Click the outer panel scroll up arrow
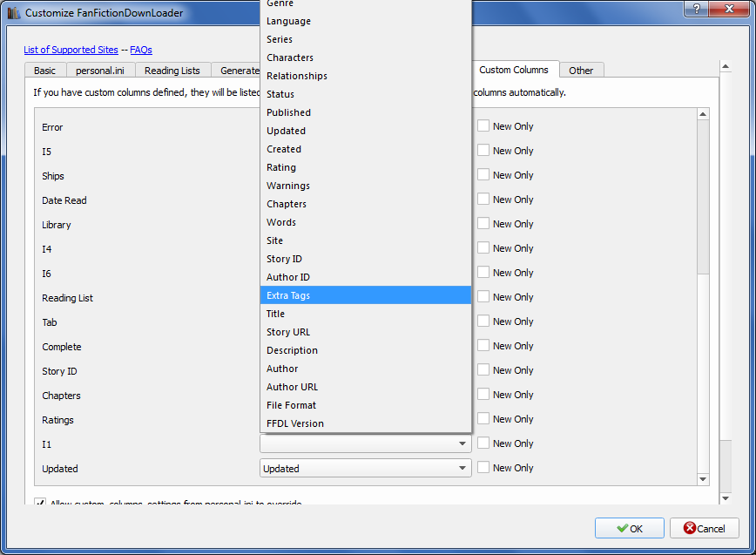 tap(726, 66)
